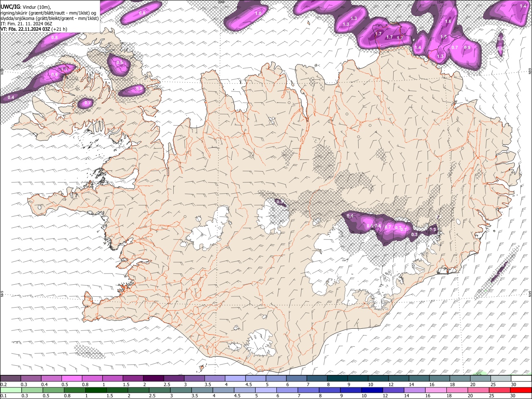
Task: Click the '1.6' precipitation value on the map
Action: point(448,21)
